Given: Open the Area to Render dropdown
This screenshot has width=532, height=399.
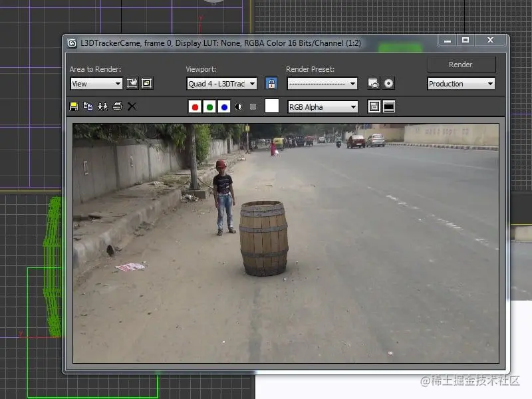Looking at the screenshot, I should 95,83.
